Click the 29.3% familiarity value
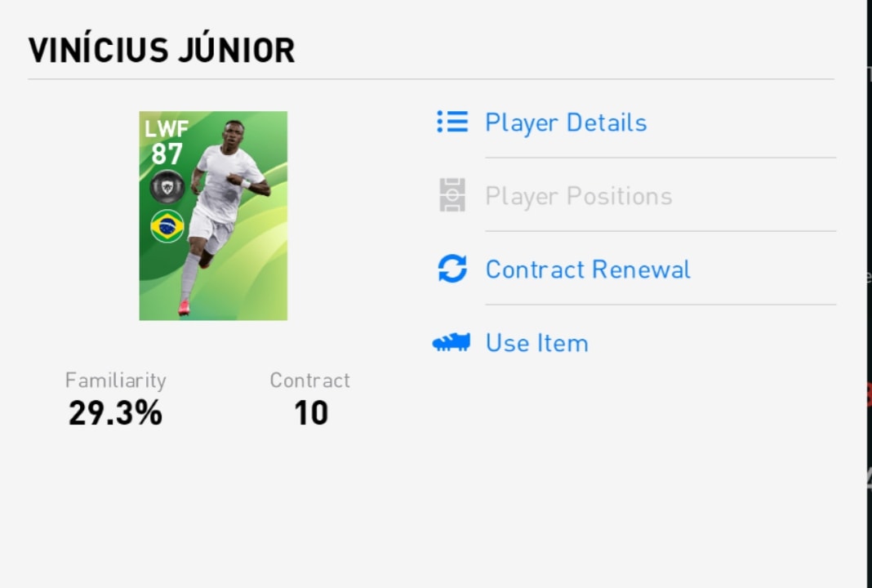Image resolution: width=872 pixels, height=588 pixels. tap(116, 413)
